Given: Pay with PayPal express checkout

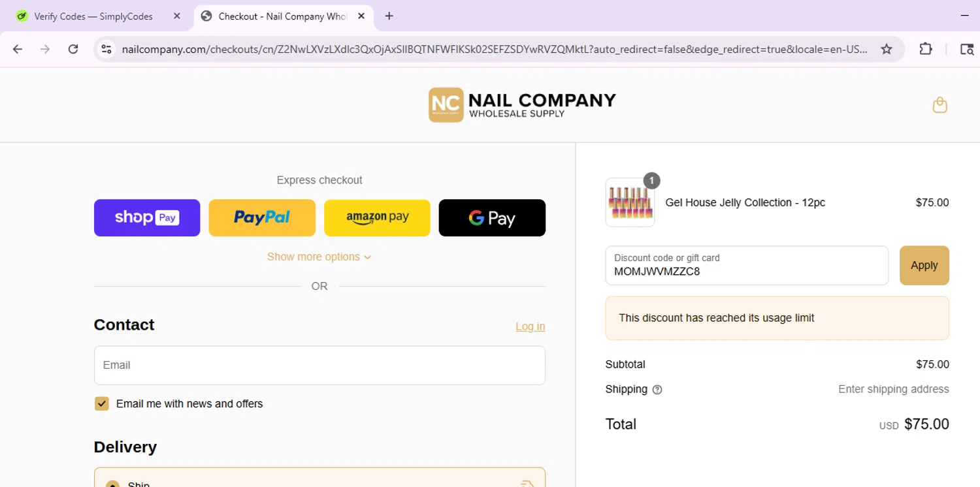Looking at the screenshot, I should (262, 217).
